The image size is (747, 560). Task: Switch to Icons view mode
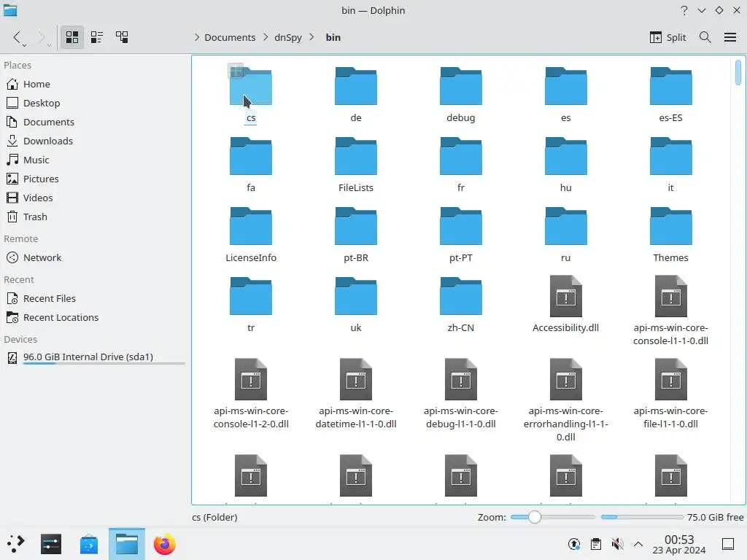pyautogui.click(x=72, y=37)
